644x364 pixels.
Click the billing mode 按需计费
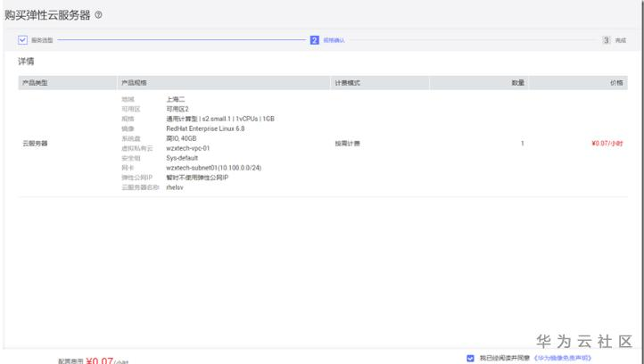[348, 144]
